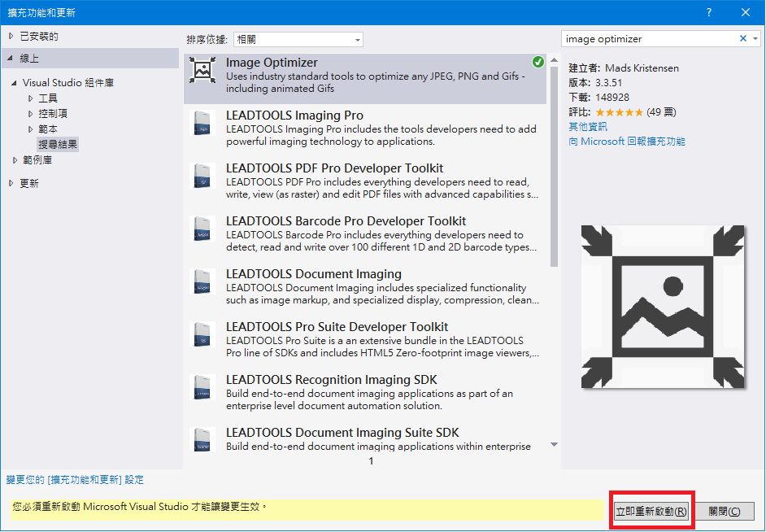Click the LEADTOOLS Document Imaging product icon
Screen dimensions: 766x532
click(202, 281)
